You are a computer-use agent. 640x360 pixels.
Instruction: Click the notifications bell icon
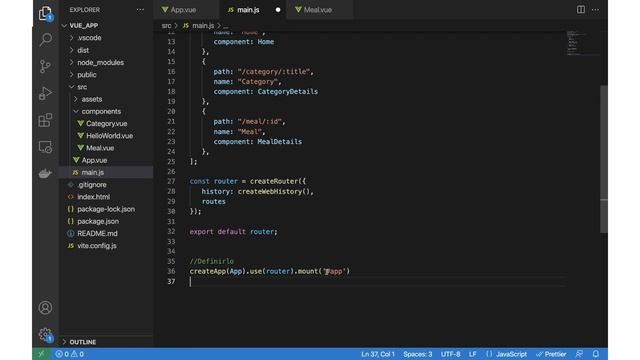596,354
